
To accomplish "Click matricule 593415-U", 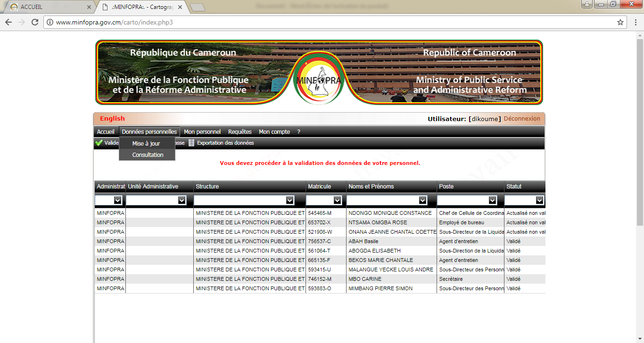I will click(x=320, y=269).
